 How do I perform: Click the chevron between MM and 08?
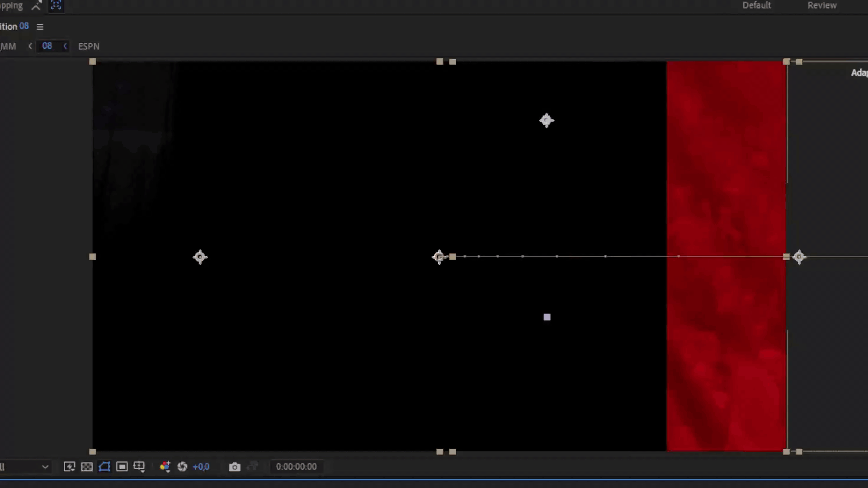[x=30, y=46]
